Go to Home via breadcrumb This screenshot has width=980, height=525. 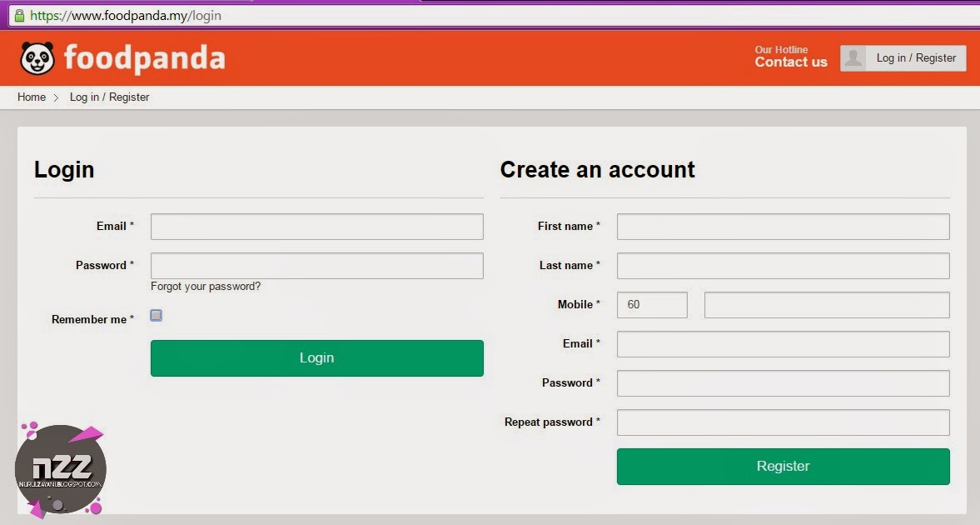pos(32,97)
